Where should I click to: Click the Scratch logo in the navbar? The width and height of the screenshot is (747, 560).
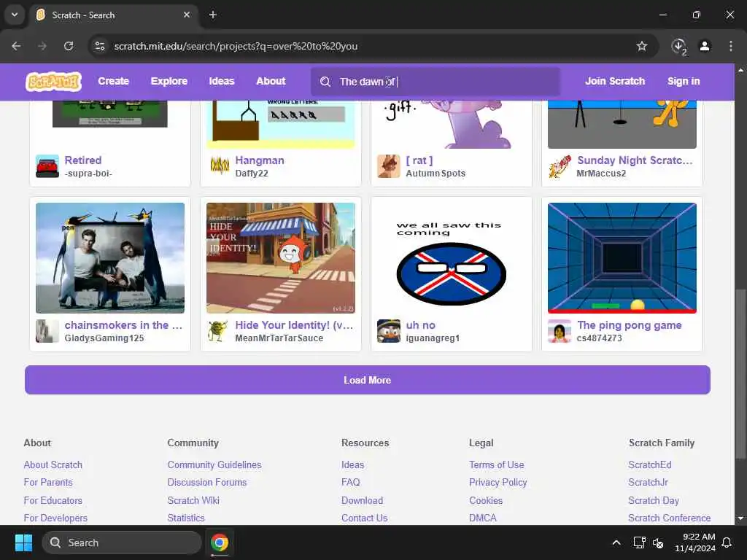pyautogui.click(x=53, y=82)
